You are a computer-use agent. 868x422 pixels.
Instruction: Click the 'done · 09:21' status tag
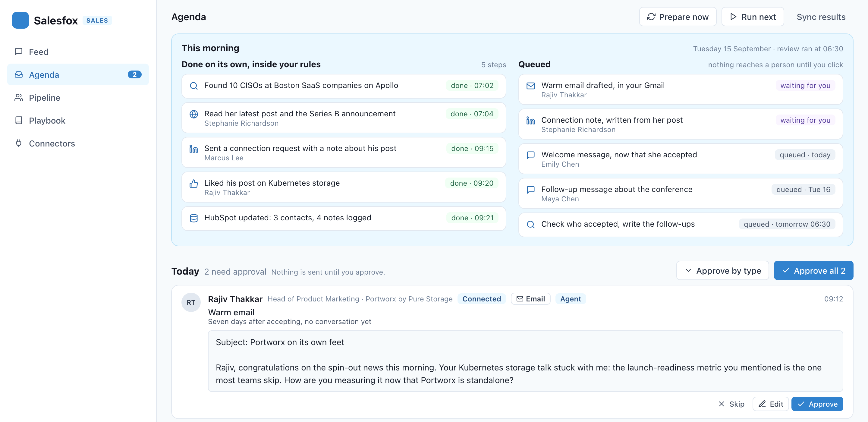pyautogui.click(x=472, y=218)
